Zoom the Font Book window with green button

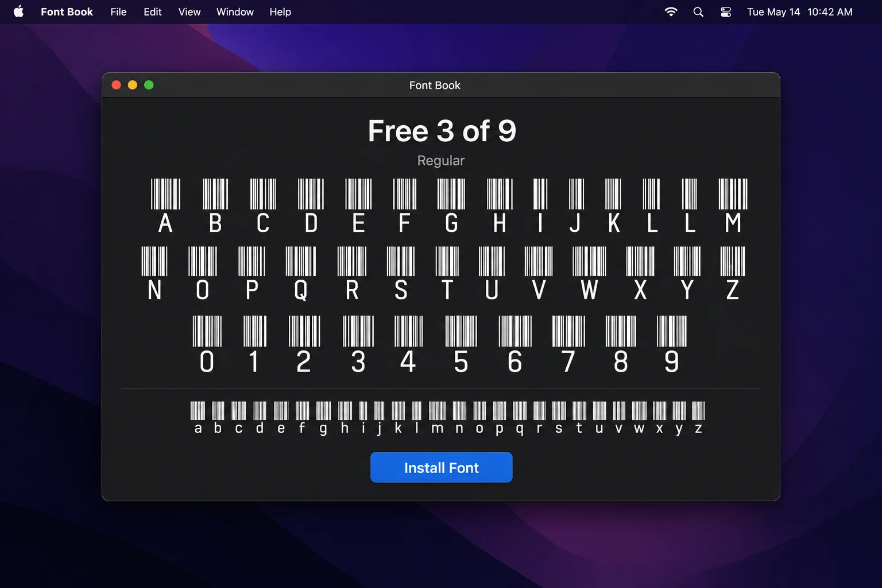(x=149, y=85)
